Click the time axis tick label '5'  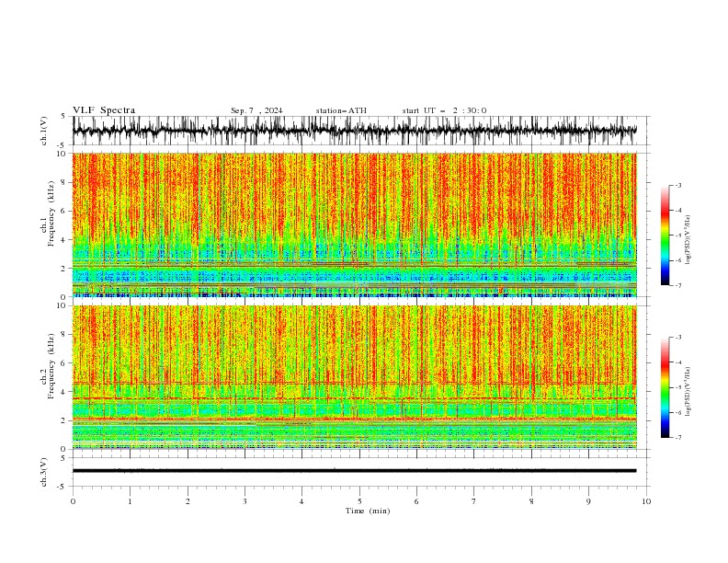coord(359,501)
